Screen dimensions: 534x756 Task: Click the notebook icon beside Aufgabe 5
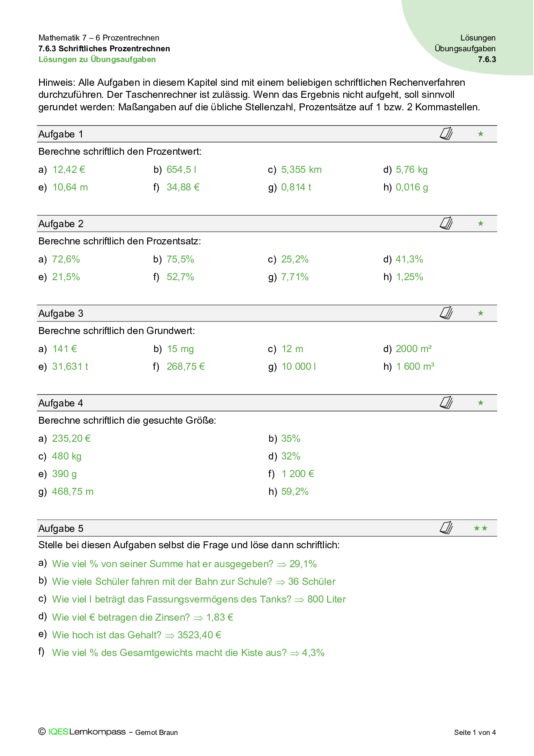click(x=446, y=528)
